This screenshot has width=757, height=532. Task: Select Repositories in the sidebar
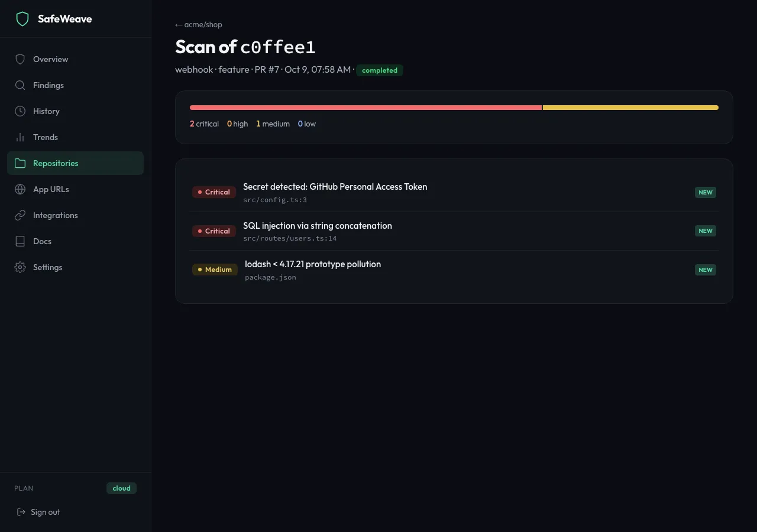tap(75, 163)
